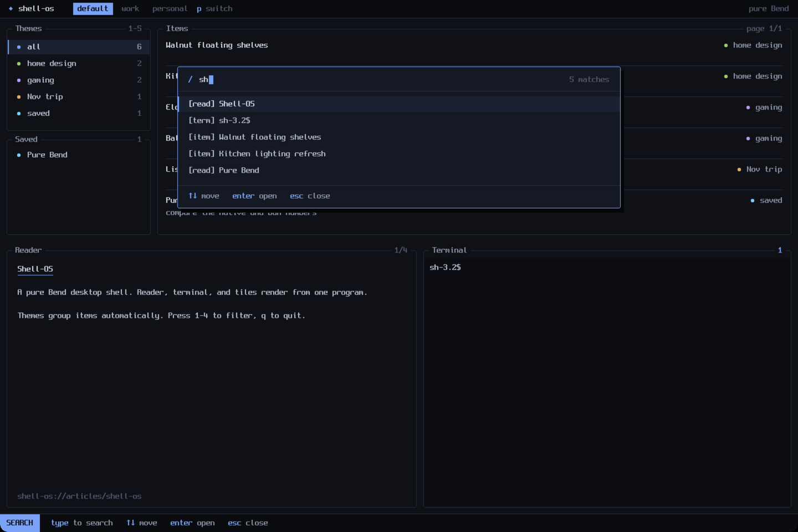798x532 pixels.
Task: Click the '5 matches' count label
Action: click(589, 79)
